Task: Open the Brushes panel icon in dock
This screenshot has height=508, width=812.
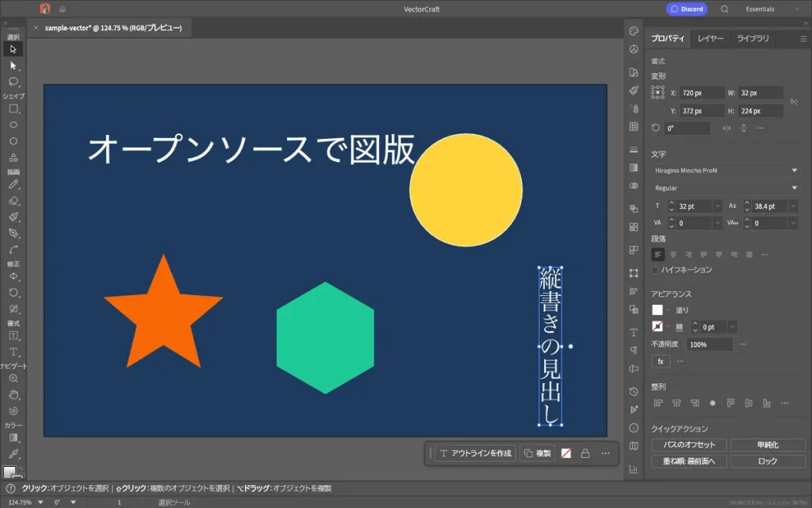Action: coord(634,90)
